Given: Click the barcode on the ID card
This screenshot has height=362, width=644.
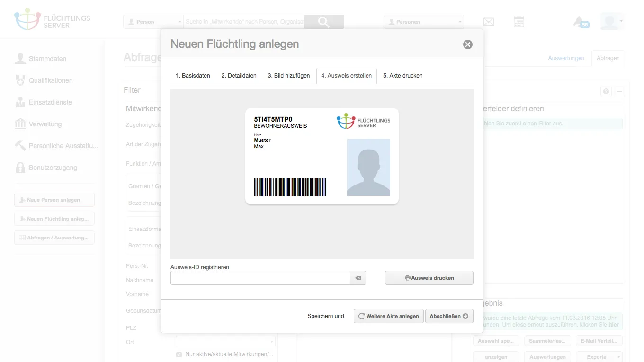Looking at the screenshot, I should click(x=290, y=187).
